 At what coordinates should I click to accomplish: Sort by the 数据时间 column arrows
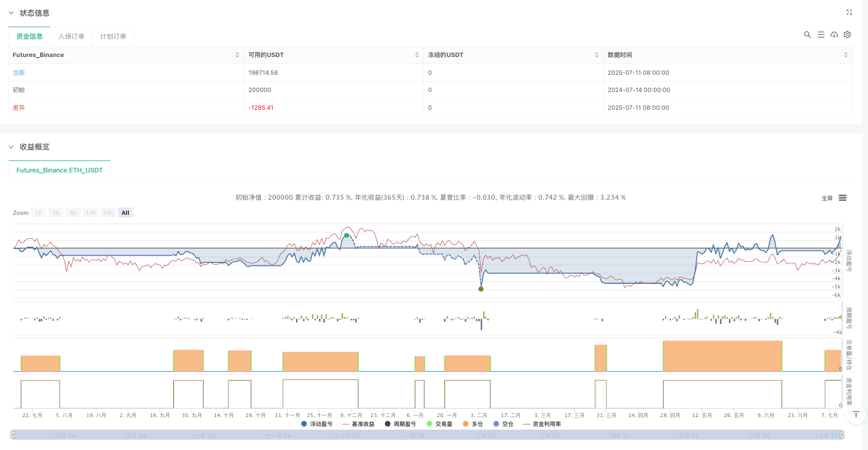846,55
